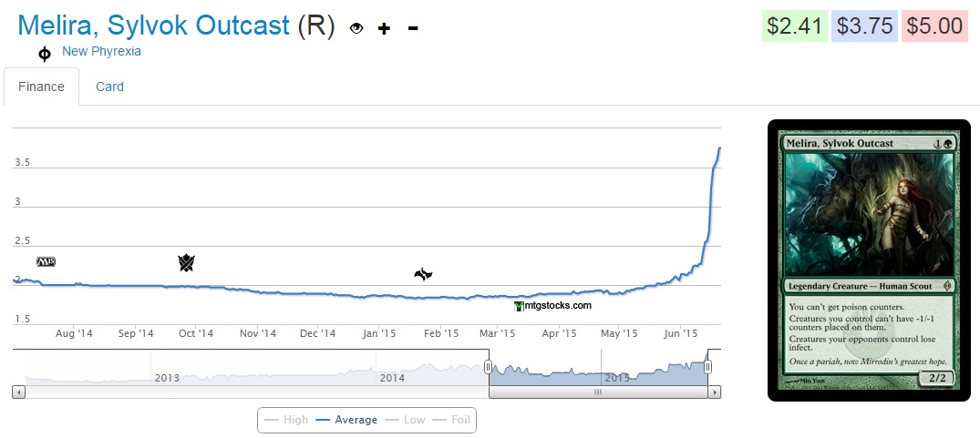980x438 pixels.
Task: Switch to the Card tab
Action: (109, 87)
